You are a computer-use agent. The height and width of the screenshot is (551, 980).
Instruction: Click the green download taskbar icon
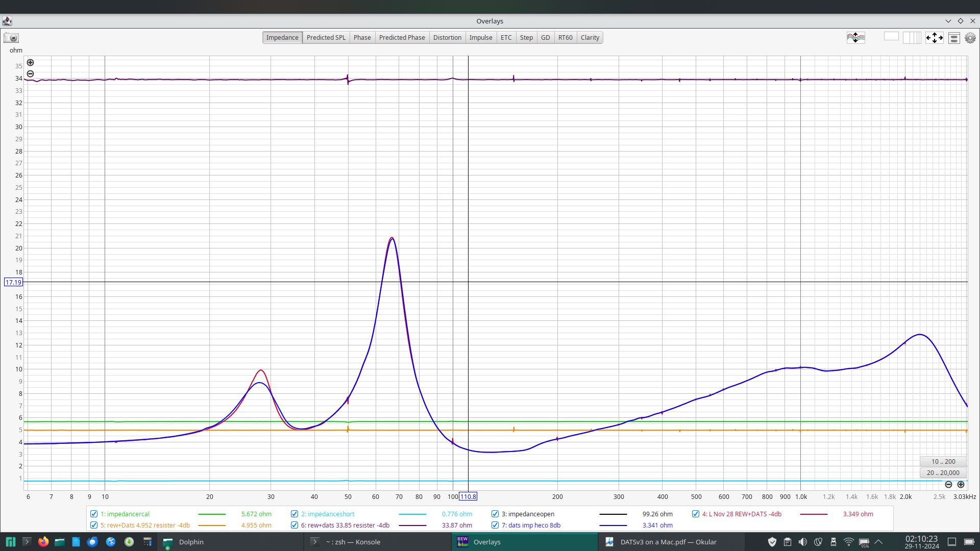[x=129, y=542]
